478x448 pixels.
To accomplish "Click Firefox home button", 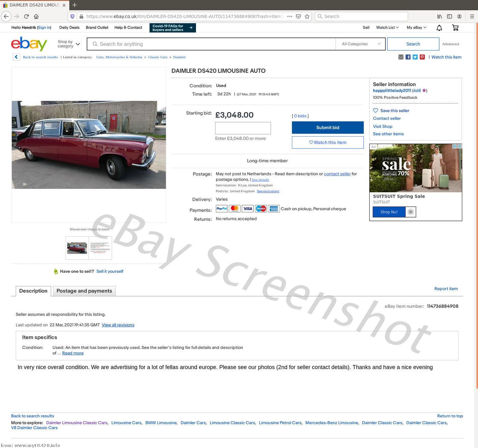I will tap(36, 16).
